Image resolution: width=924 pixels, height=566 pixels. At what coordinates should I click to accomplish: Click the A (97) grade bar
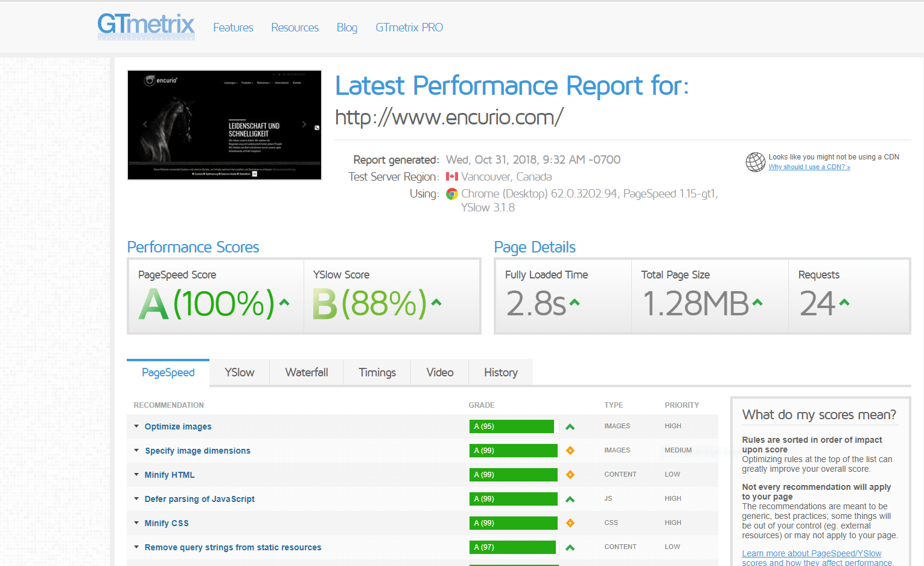point(512,547)
